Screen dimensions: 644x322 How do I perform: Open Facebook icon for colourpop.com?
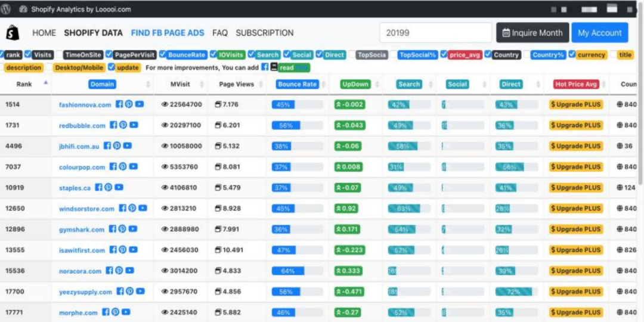[x=113, y=167]
